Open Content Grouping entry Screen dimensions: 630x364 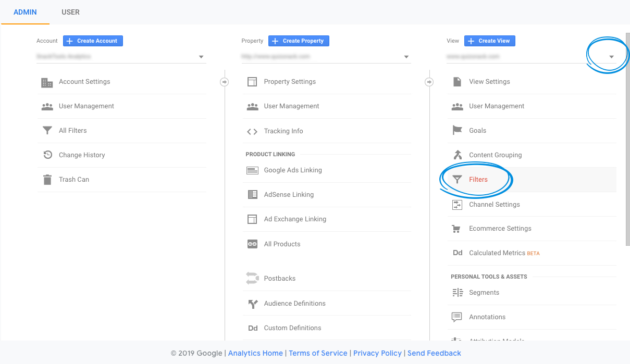[x=496, y=155]
